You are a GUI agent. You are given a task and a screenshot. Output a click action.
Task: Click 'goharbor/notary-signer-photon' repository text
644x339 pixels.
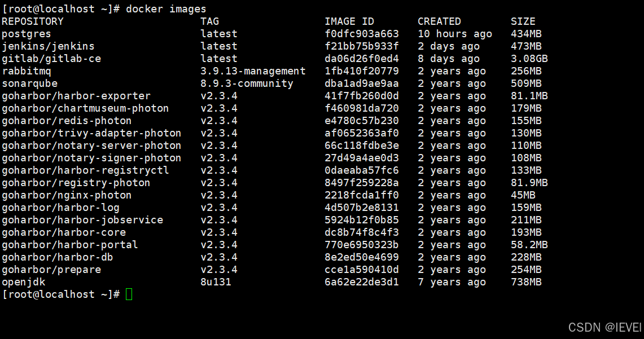click(x=91, y=158)
